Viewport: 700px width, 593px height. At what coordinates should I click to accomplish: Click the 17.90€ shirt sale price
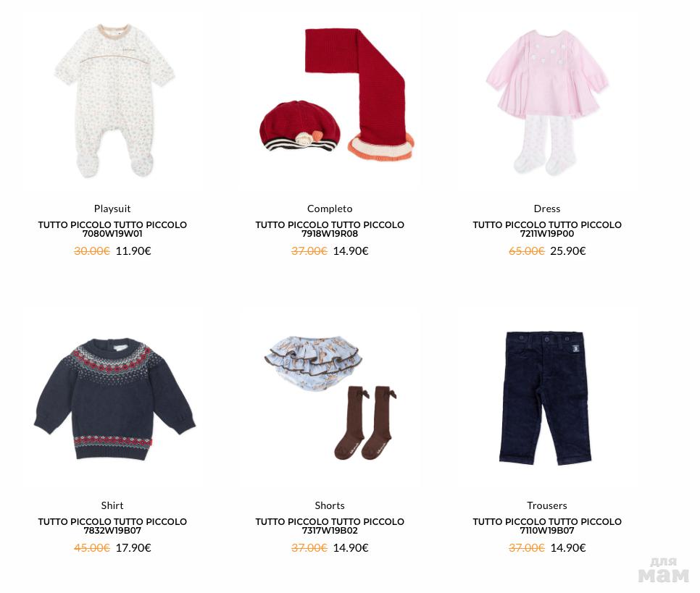(x=133, y=548)
